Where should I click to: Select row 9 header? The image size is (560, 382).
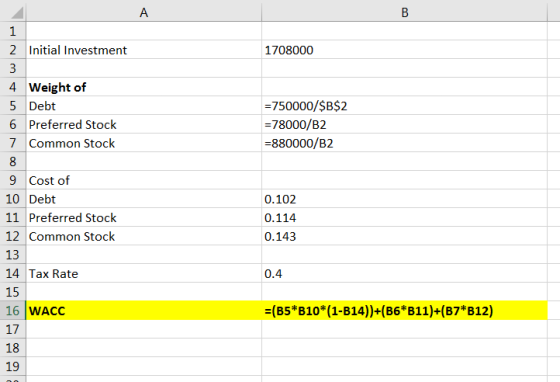pos(13,180)
